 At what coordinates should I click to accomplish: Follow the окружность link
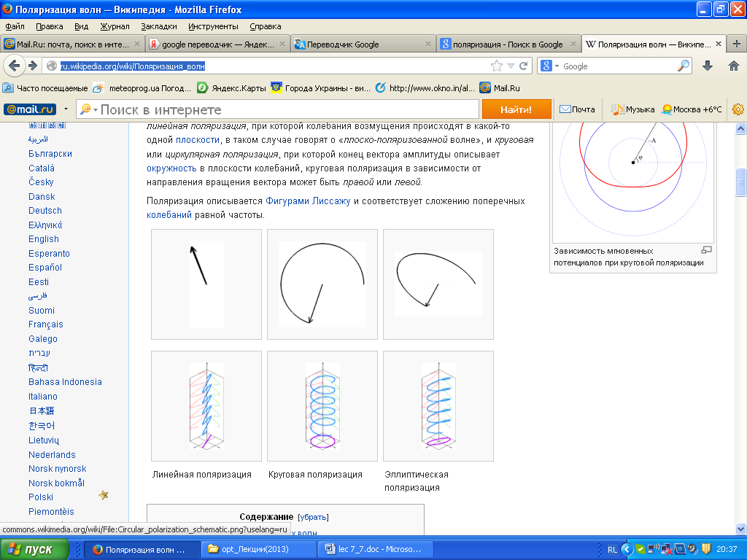(x=171, y=168)
